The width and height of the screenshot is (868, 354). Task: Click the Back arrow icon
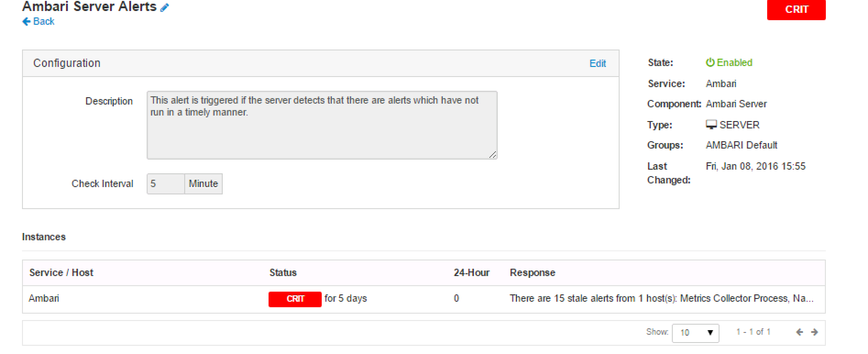(x=26, y=22)
